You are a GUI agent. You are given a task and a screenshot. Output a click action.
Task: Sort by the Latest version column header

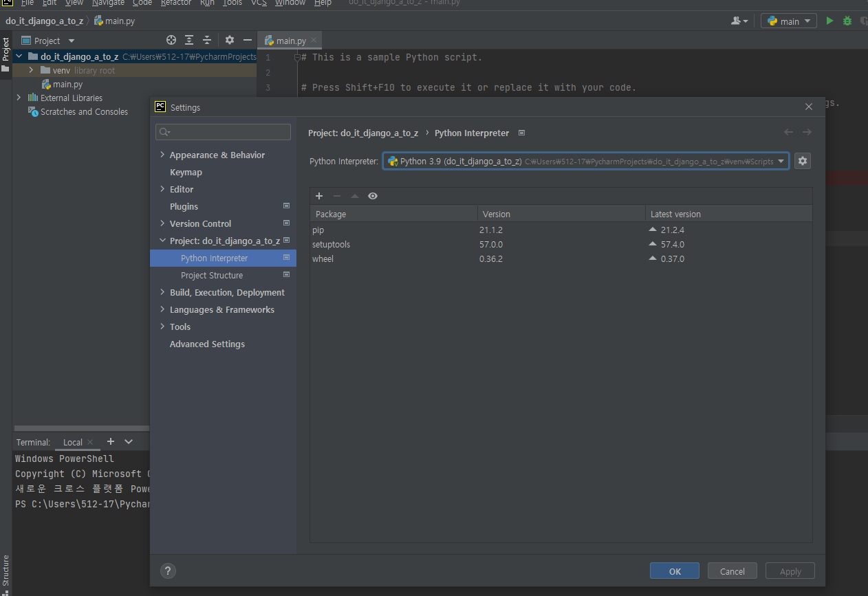coord(728,214)
